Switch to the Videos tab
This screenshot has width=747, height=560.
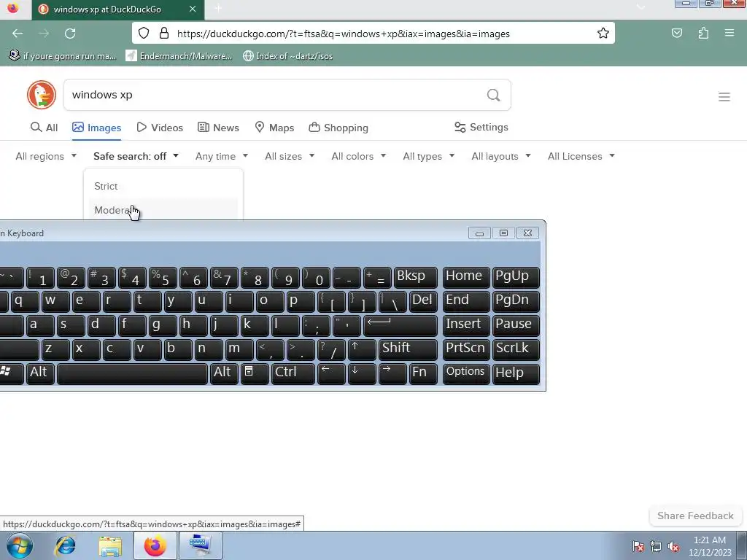(x=160, y=128)
